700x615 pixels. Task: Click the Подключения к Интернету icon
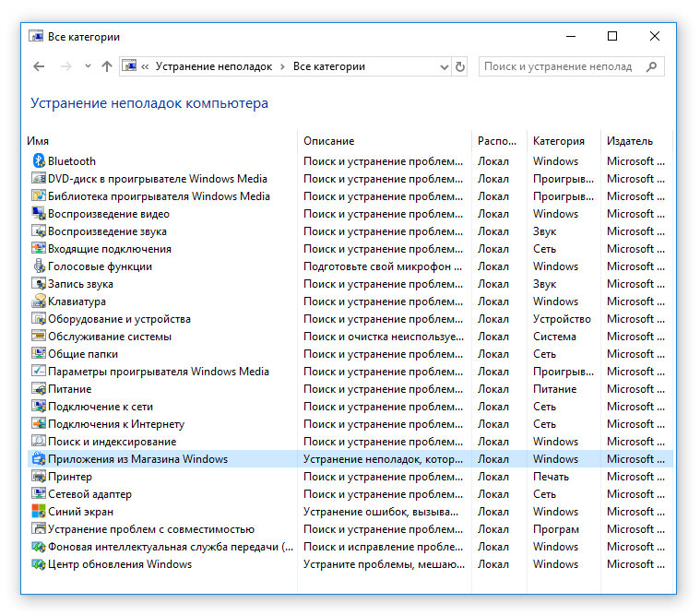[x=39, y=423]
